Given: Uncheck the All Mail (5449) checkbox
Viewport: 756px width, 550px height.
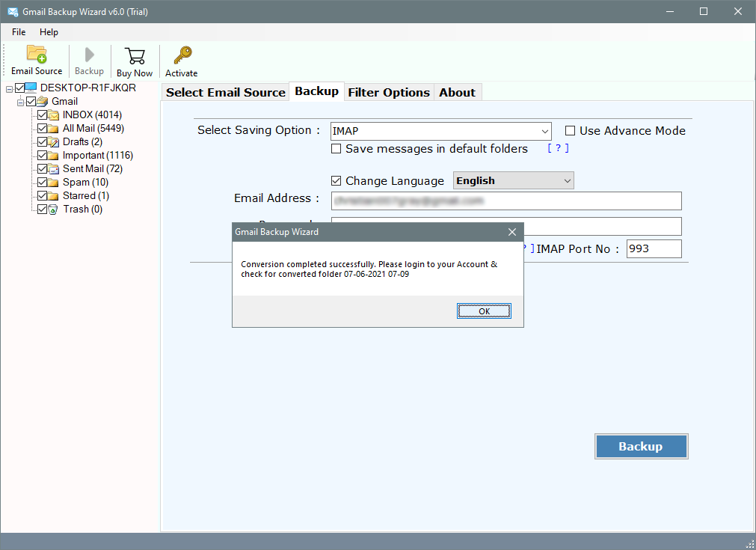Looking at the screenshot, I should tap(43, 129).
